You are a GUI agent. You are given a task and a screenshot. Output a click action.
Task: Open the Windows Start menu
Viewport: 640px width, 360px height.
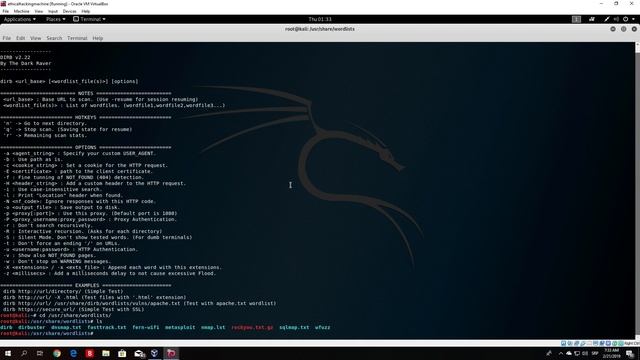(8, 353)
